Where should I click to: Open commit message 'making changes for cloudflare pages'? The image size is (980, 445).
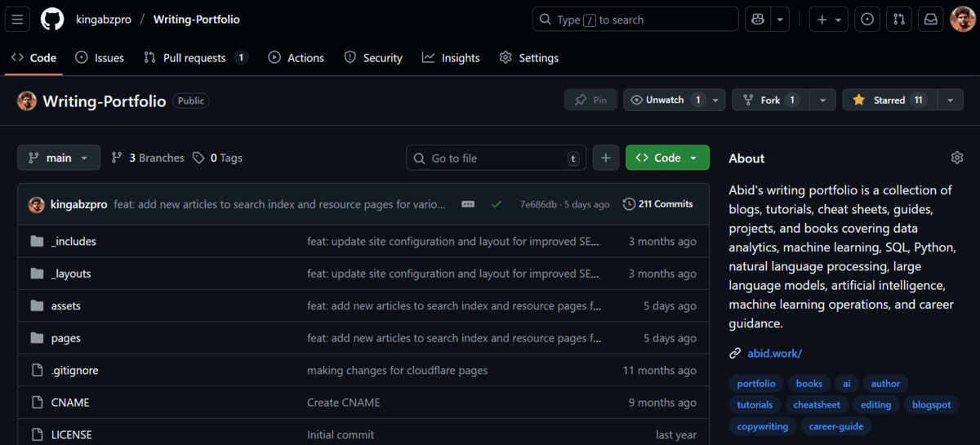point(397,370)
